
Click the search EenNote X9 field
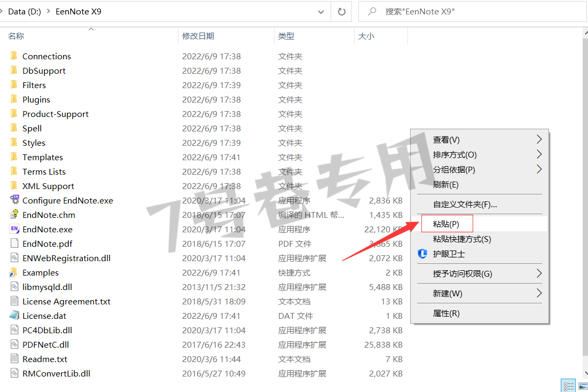tap(473, 12)
